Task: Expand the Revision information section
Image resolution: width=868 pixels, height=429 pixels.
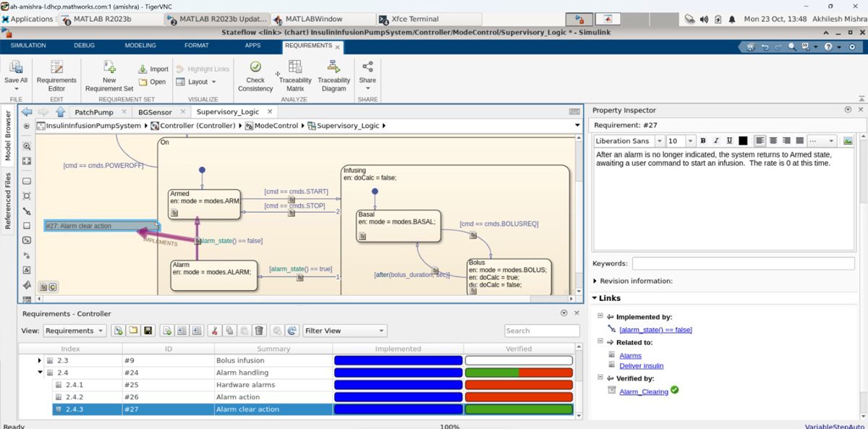Action: pyautogui.click(x=595, y=281)
